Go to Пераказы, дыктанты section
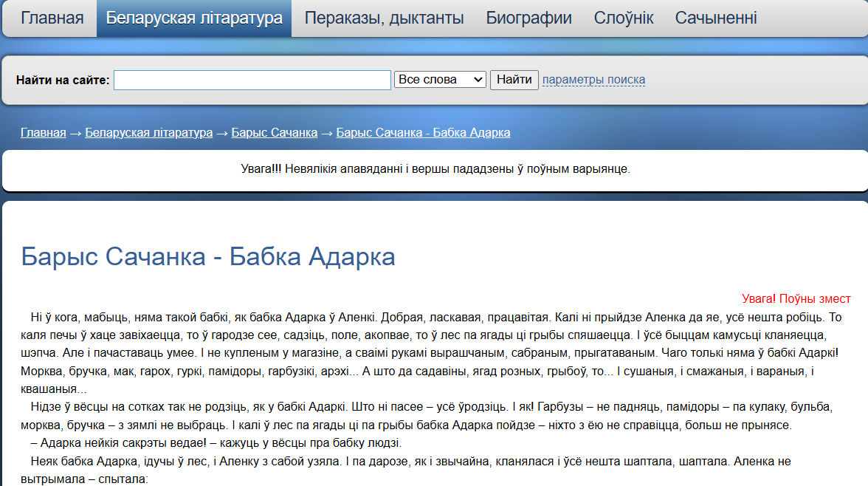Screen dimensions: 868x486 coord(384,18)
